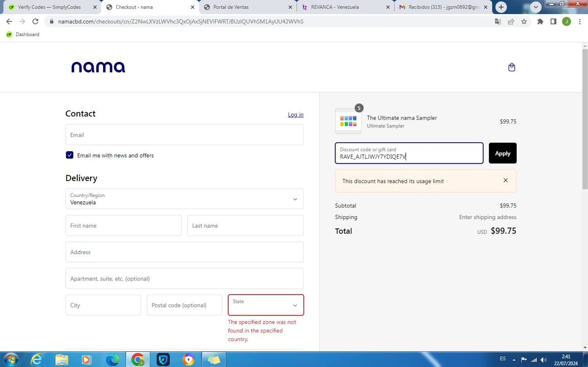Click the ES language indicator

[503, 359]
